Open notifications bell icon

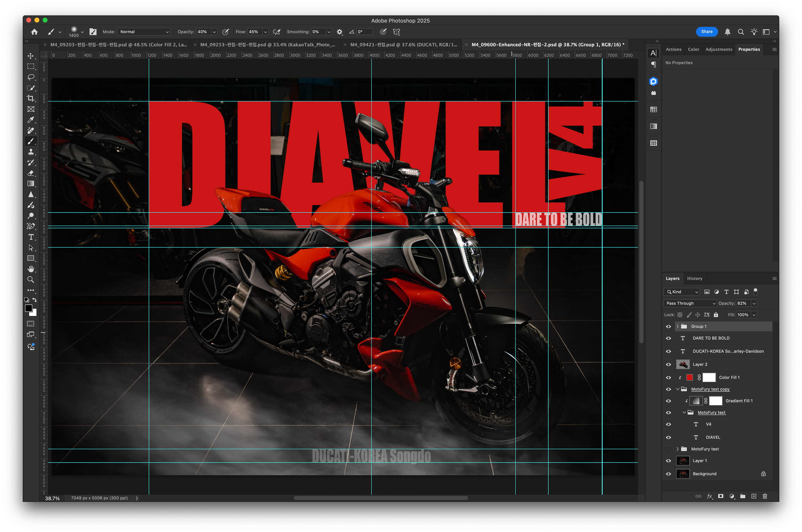(x=728, y=32)
